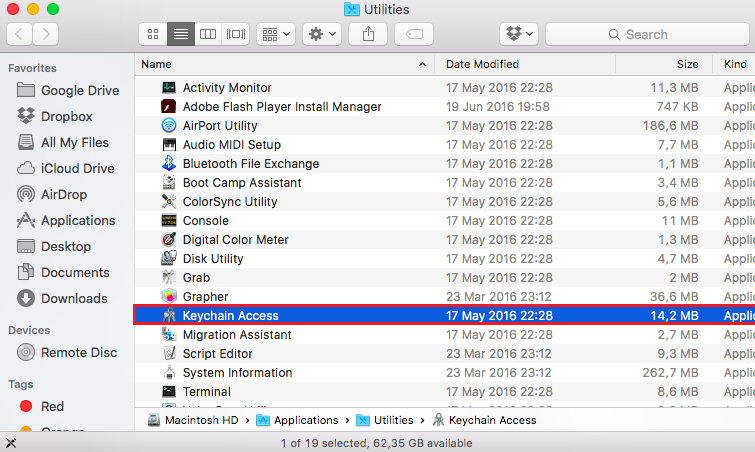Click the Disk Utility icon

click(x=169, y=258)
